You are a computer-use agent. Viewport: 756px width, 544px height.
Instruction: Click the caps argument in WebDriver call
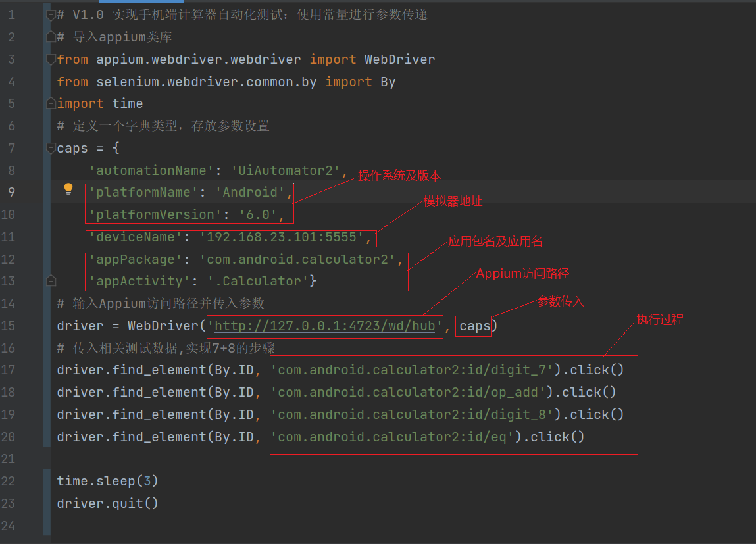(474, 326)
